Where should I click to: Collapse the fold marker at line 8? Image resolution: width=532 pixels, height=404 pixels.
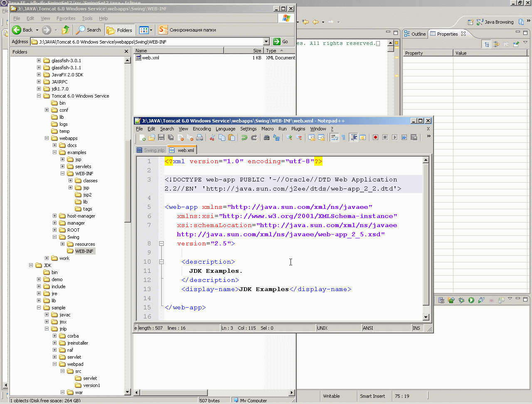pyautogui.click(x=161, y=244)
